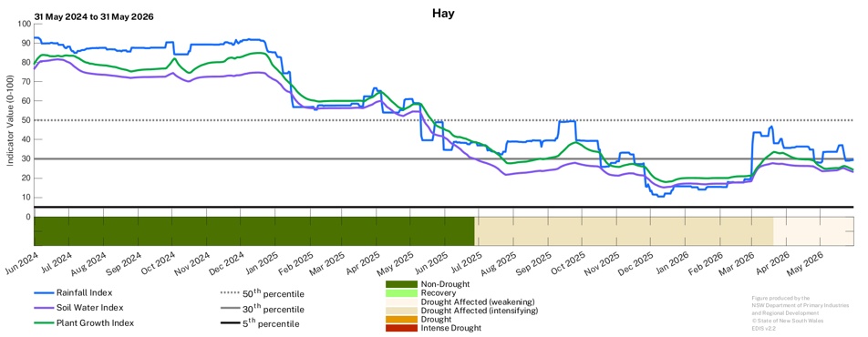This screenshot has height=337, width=868.
Task: Click the pale weakening drought status band
Action: click(x=813, y=231)
